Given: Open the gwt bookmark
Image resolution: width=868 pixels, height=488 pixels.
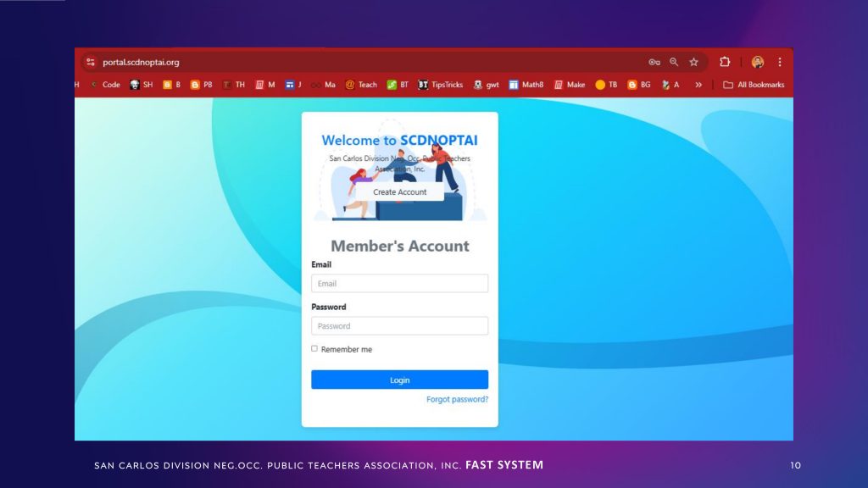Looking at the screenshot, I should (x=486, y=85).
